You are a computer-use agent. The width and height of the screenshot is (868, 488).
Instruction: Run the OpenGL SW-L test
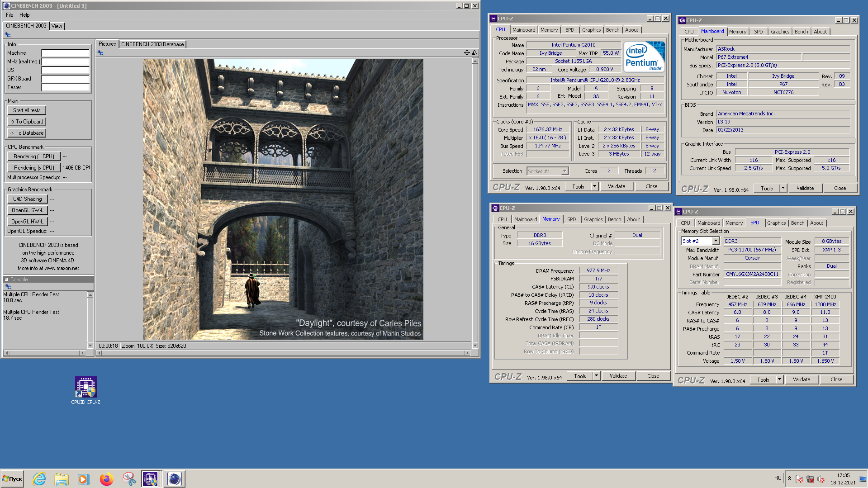pyautogui.click(x=28, y=210)
